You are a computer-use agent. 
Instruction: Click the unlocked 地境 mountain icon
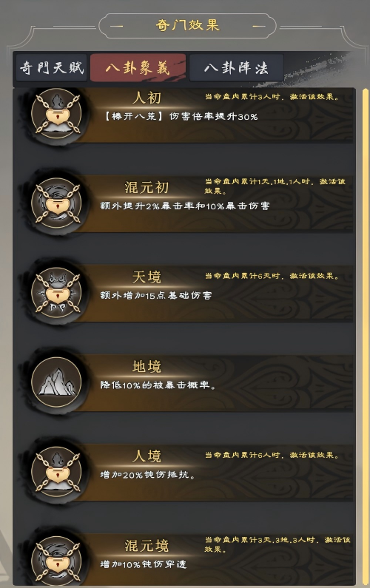[x=56, y=382]
